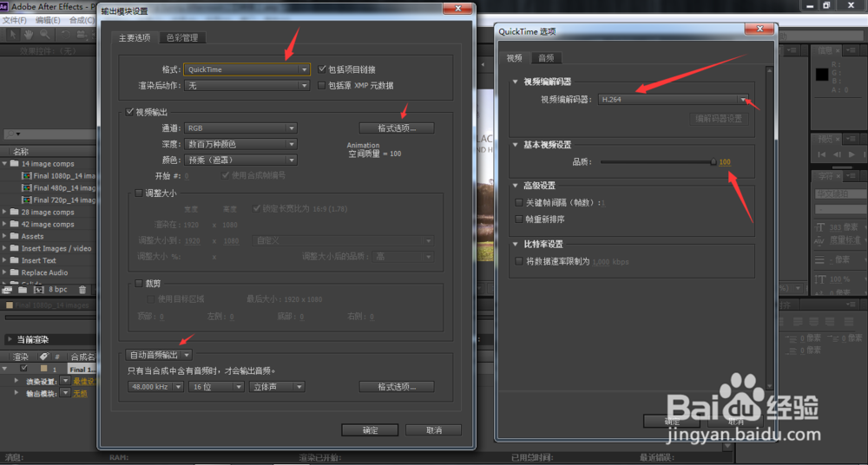Open the 16-bit audio depth dropdown
Image resolution: width=868 pixels, height=465 pixels.
[216, 387]
